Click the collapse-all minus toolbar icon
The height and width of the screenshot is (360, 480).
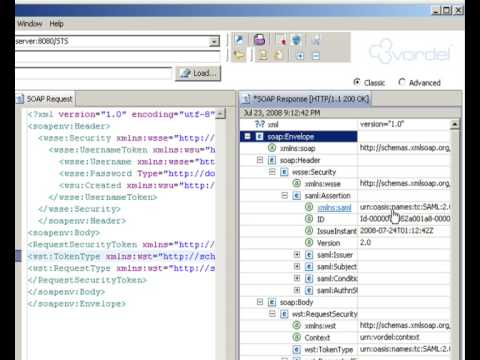coord(316,56)
